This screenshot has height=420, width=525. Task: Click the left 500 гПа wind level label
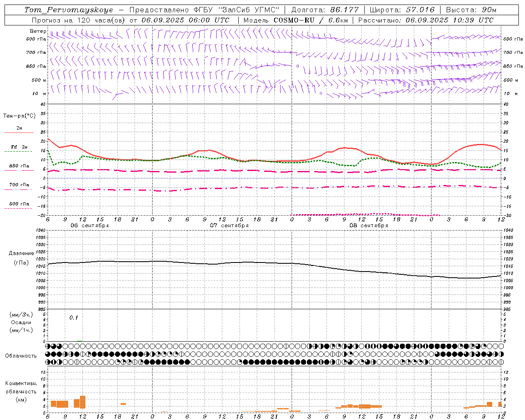coord(36,39)
